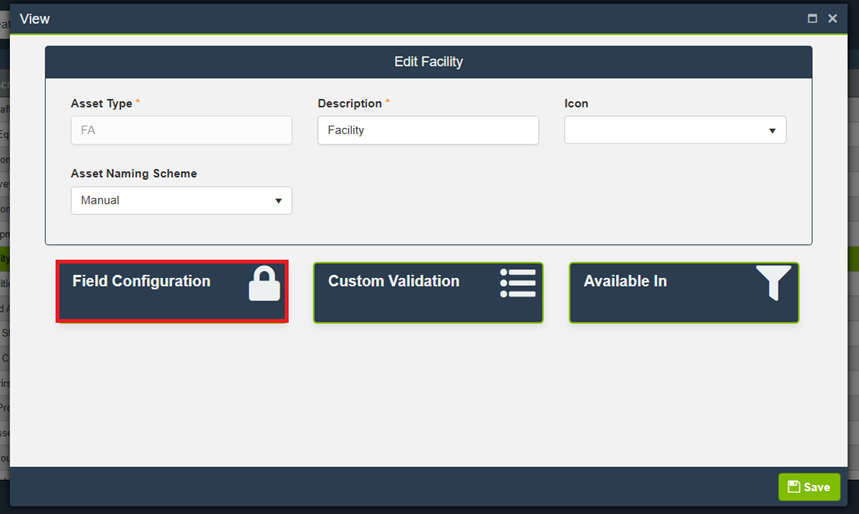The image size is (859, 514).
Task: Click the Asset Naming Scheme label
Action: click(x=134, y=174)
